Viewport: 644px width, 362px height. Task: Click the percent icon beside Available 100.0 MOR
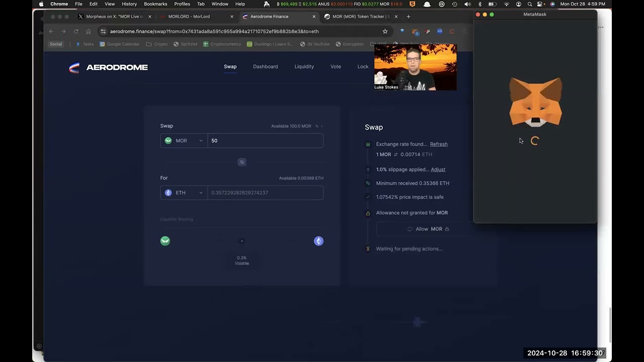(x=317, y=126)
